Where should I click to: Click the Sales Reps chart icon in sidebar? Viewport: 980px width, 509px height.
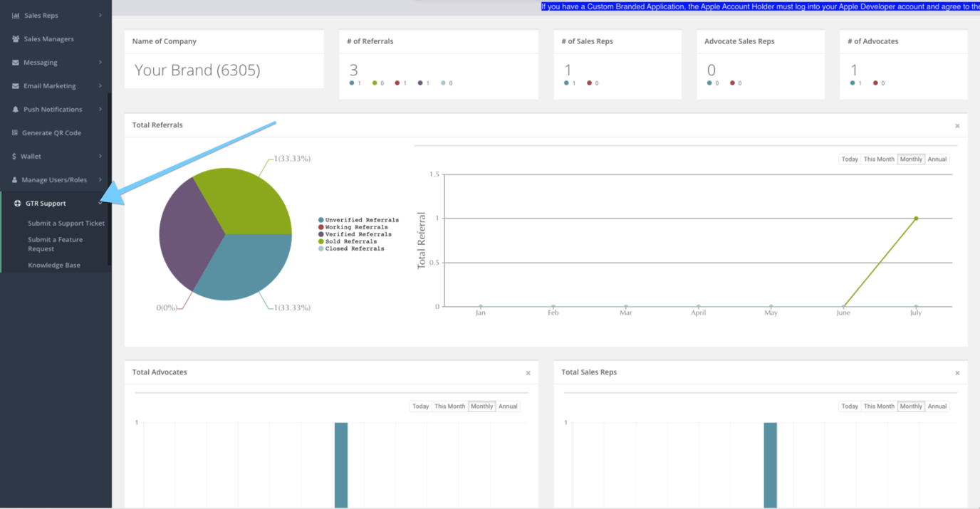pos(16,15)
